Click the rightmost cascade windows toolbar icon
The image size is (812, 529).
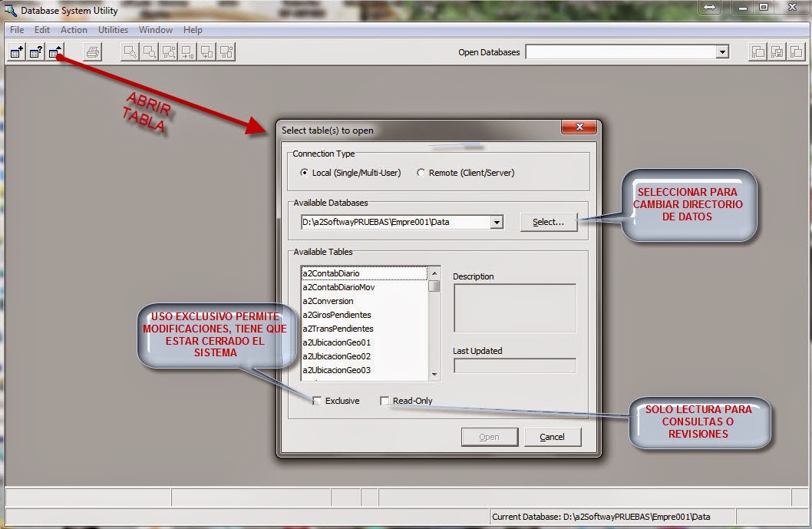pos(796,51)
